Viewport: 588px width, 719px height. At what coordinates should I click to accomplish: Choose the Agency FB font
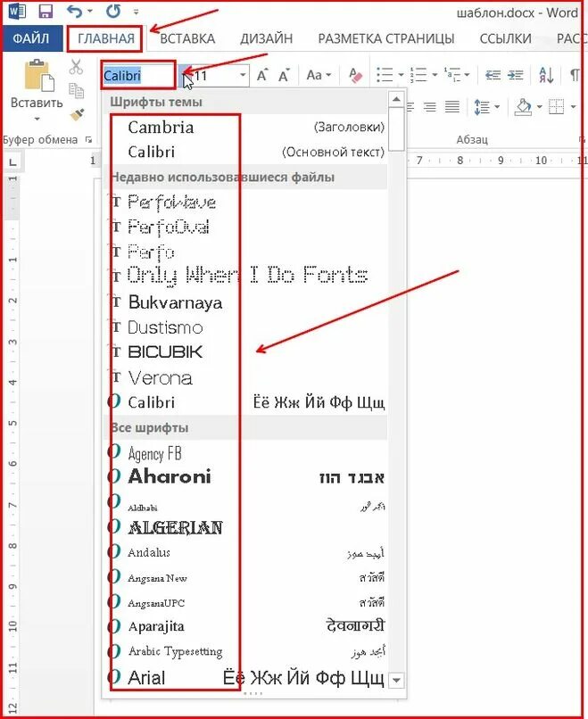coord(247,453)
